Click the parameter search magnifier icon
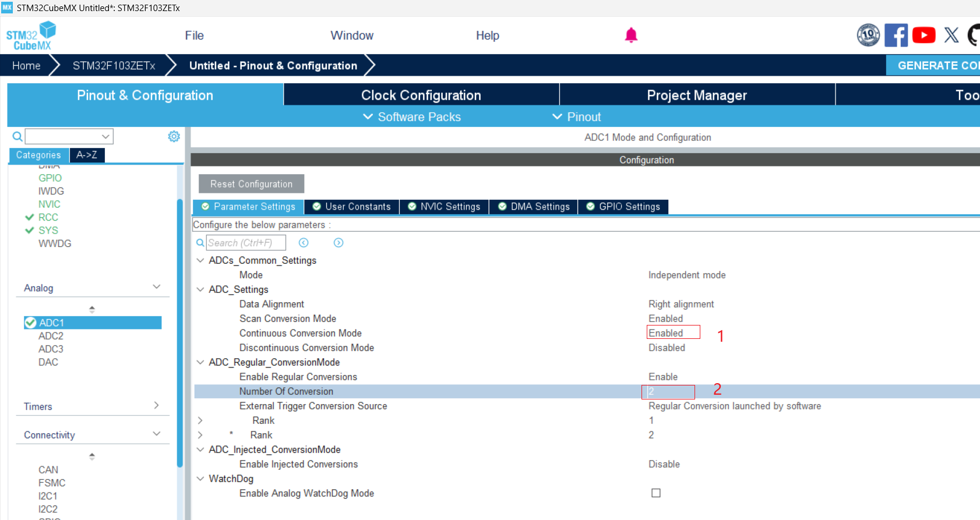980x520 pixels. tap(200, 243)
